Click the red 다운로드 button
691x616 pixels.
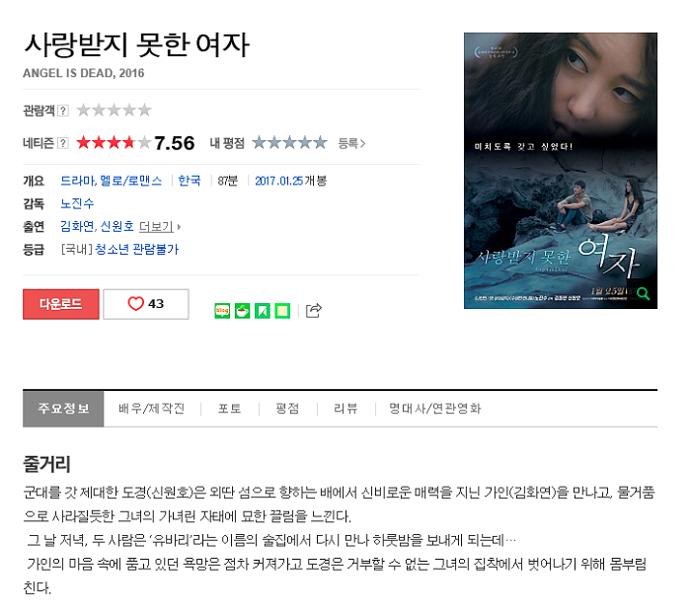pos(61,304)
